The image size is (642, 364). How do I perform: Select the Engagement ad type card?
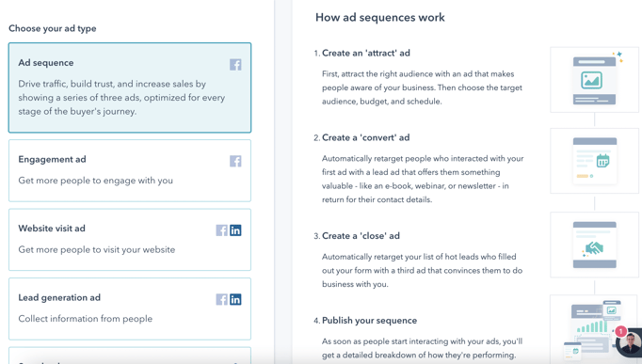coord(130,170)
